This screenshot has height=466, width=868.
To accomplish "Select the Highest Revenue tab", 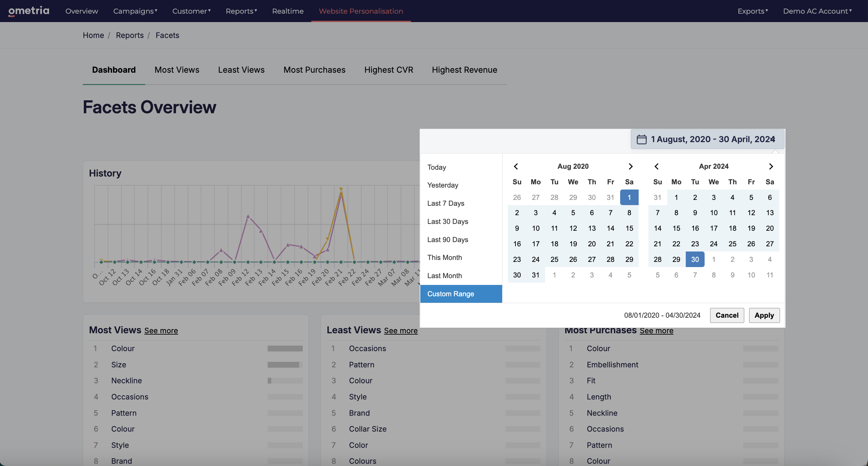I will [x=464, y=70].
